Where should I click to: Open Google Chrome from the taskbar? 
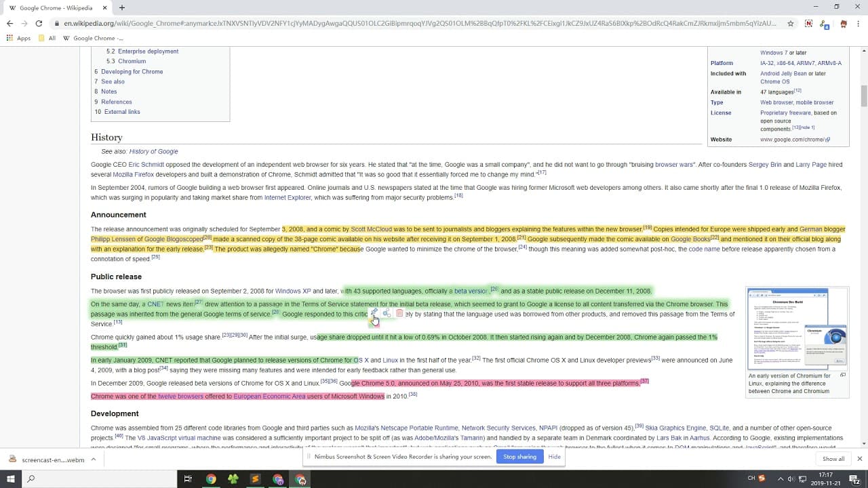pyautogui.click(x=211, y=479)
